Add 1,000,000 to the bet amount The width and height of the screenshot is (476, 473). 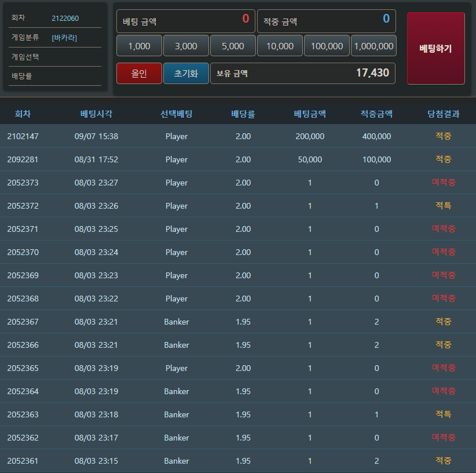[x=374, y=46]
